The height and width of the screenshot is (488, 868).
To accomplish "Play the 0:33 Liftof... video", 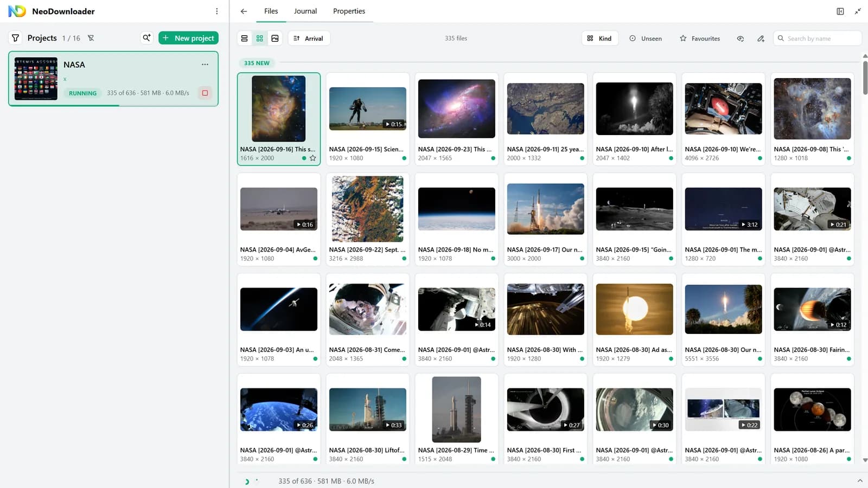I will pyautogui.click(x=368, y=410).
